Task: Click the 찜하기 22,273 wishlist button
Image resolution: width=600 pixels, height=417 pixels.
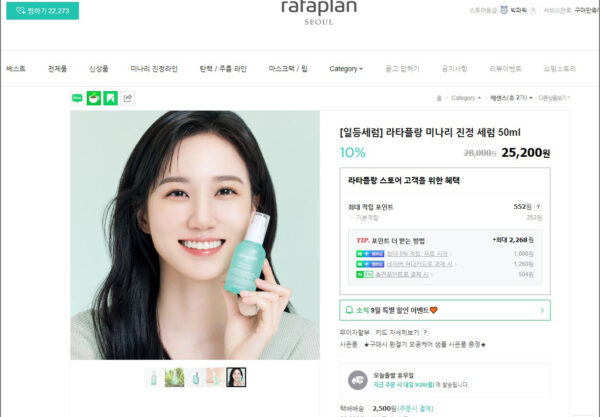Action: click(x=42, y=11)
